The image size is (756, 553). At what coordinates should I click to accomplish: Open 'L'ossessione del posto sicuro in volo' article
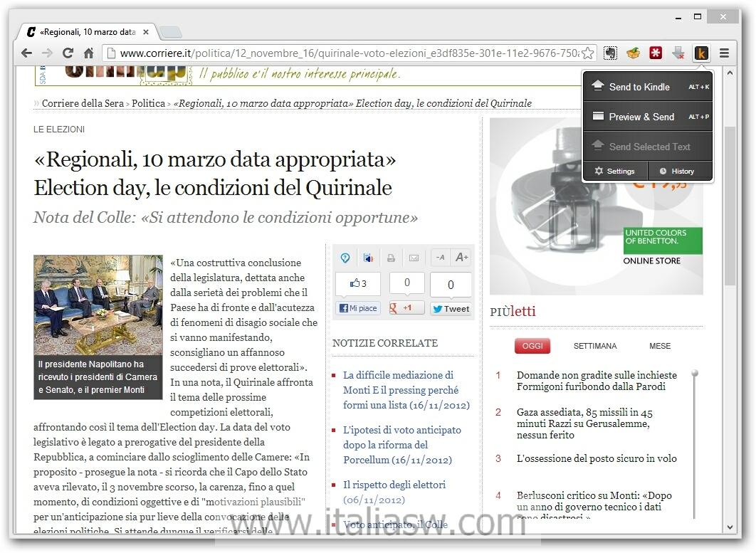[x=597, y=458]
